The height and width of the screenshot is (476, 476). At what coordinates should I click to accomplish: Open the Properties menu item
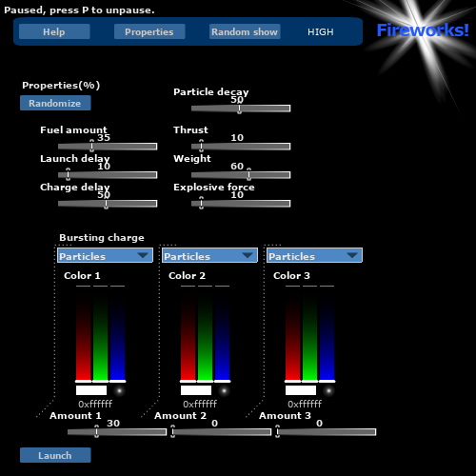(x=149, y=31)
